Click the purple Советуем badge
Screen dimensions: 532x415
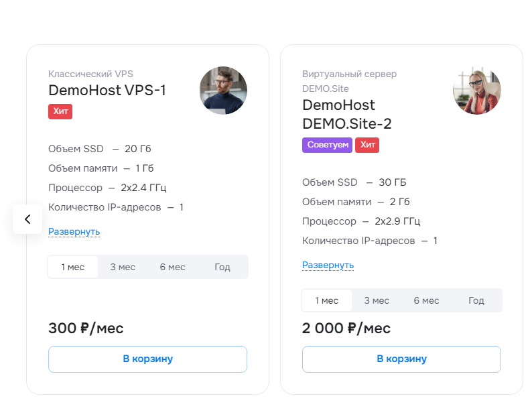pos(328,145)
